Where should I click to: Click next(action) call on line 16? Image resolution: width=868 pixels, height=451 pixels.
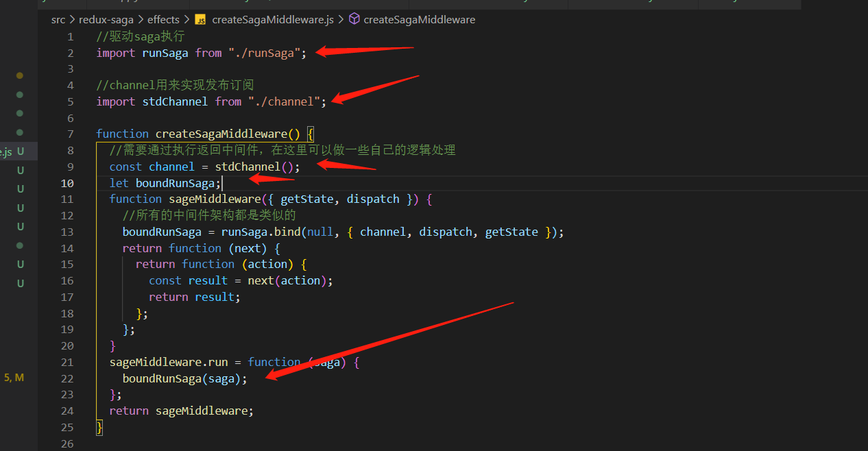(x=287, y=280)
